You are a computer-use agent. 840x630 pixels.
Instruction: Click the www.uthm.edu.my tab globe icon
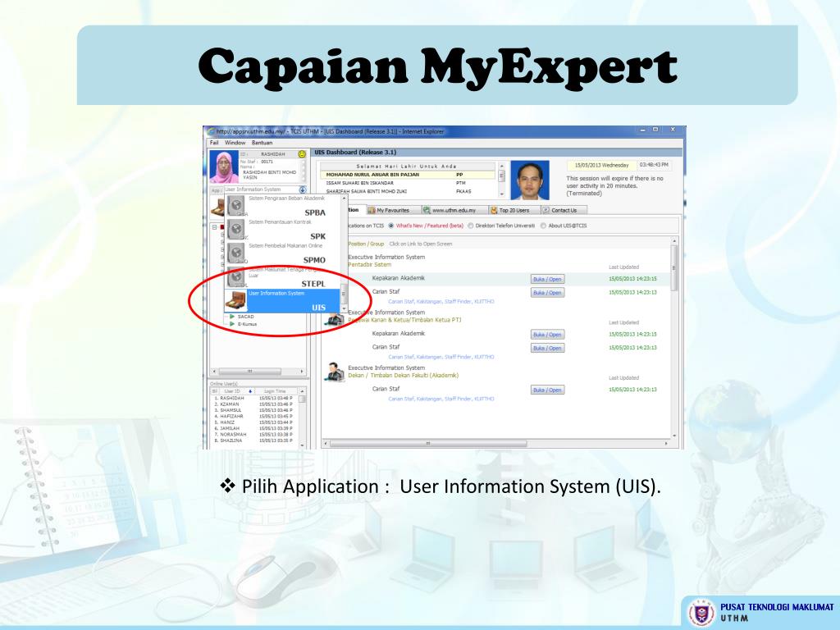coord(427,211)
